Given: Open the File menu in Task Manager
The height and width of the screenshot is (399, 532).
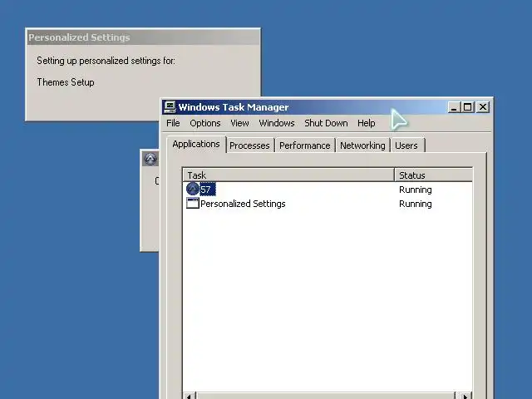Looking at the screenshot, I should coord(173,123).
